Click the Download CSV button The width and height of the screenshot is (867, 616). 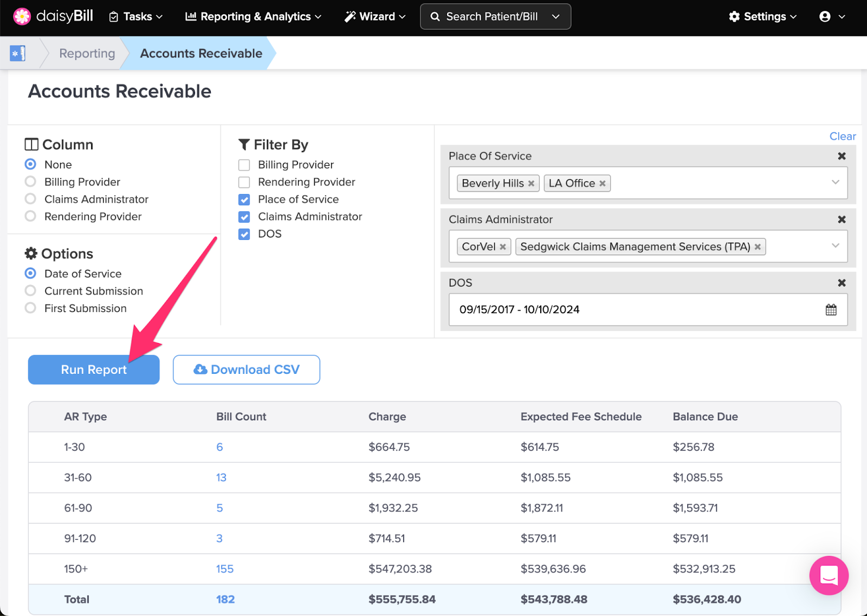coord(247,369)
